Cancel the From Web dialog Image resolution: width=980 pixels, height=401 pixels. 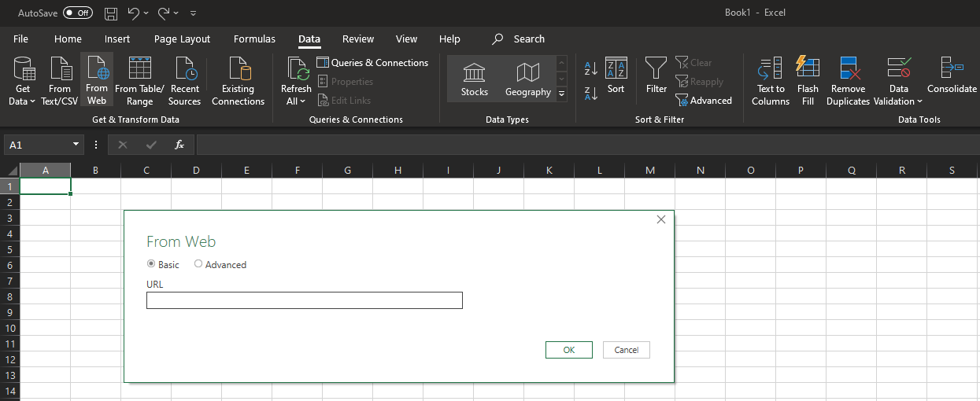tap(626, 350)
